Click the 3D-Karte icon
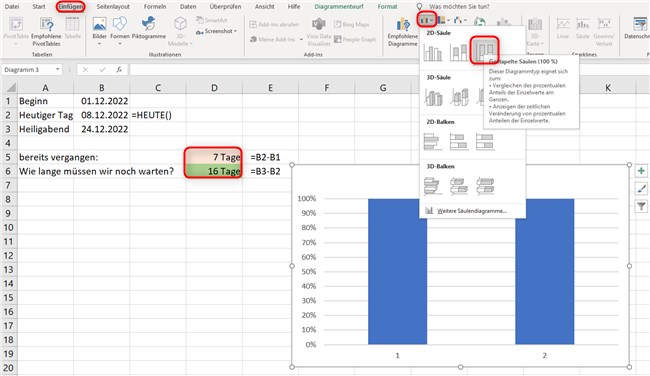Screen dimensions: 650x376 tap(535, 32)
